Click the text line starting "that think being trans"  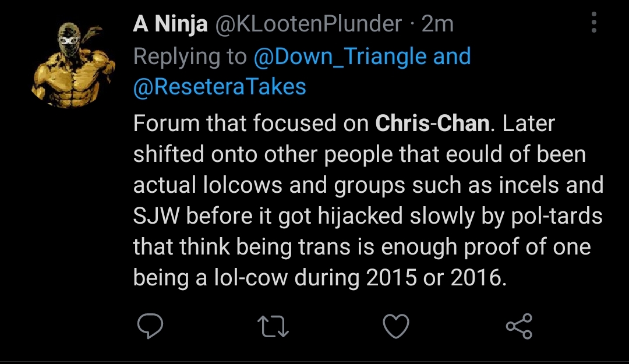coord(362,247)
